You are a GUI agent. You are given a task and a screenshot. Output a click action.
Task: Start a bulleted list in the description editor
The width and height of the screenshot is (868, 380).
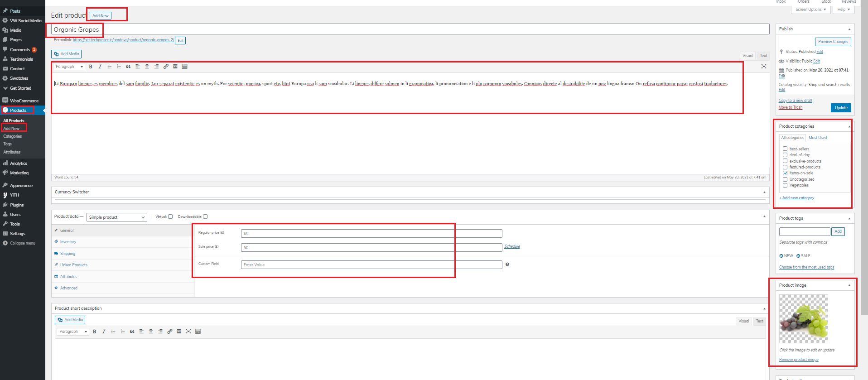(109, 67)
